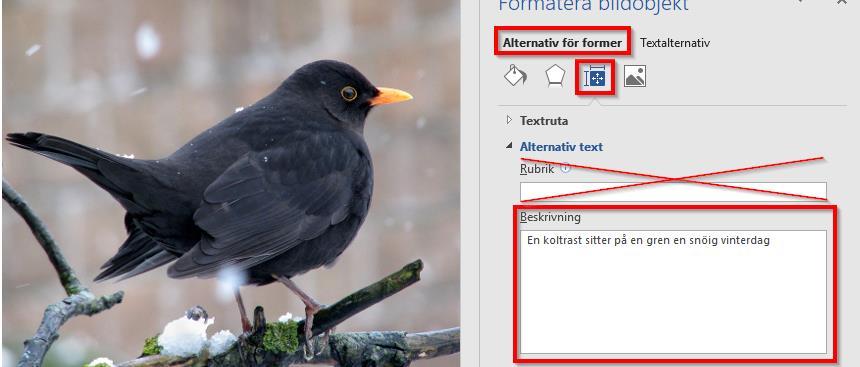Click the Alternativ text heading
Image resolution: width=860 pixels, height=367 pixels.
click(561, 146)
